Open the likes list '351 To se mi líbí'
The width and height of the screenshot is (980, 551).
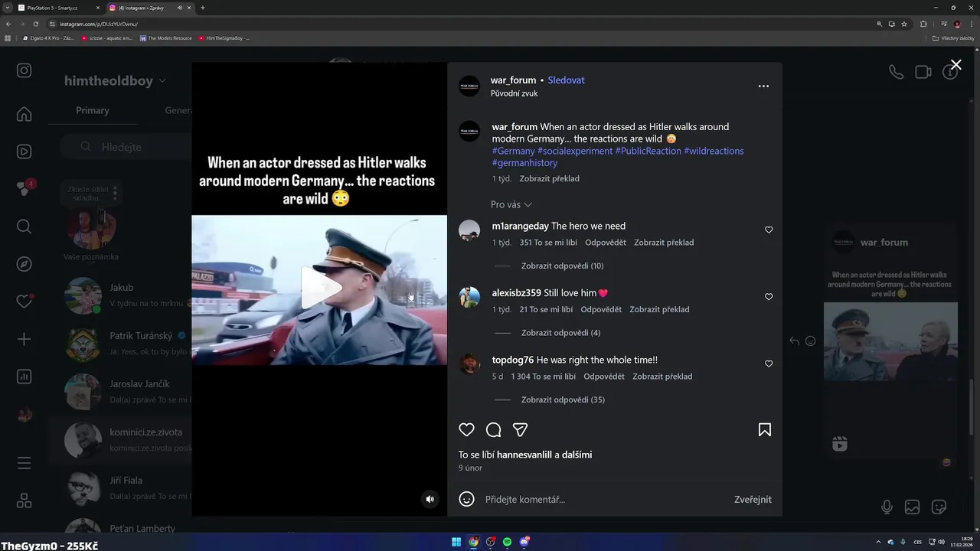[548, 243]
